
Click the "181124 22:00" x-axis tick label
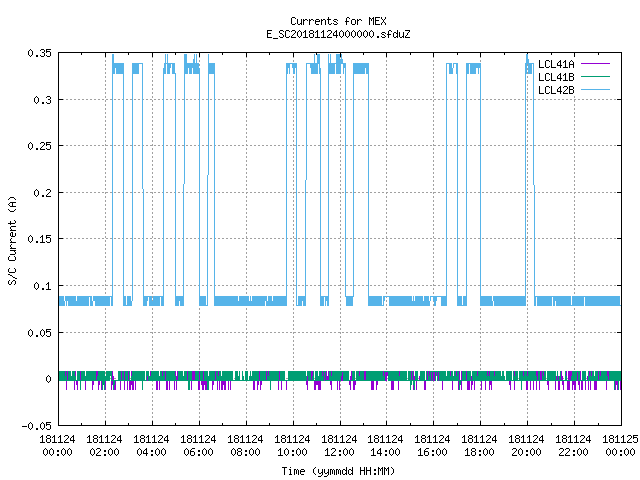coord(573,446)
